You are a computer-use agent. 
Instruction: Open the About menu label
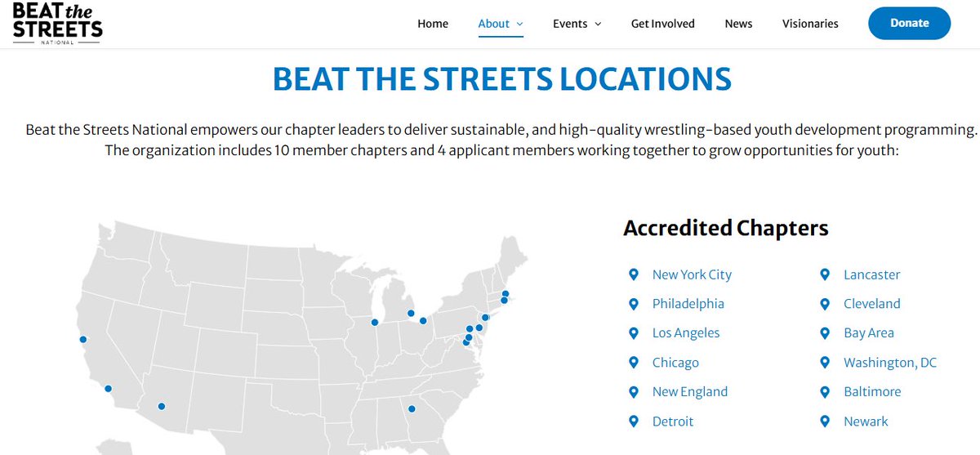point(493,24)
